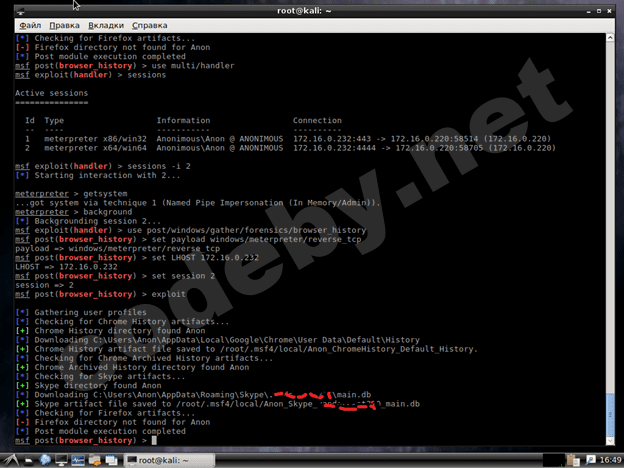
Task: Click the 'getsystem' command text
Action: [x=105, y=194]
